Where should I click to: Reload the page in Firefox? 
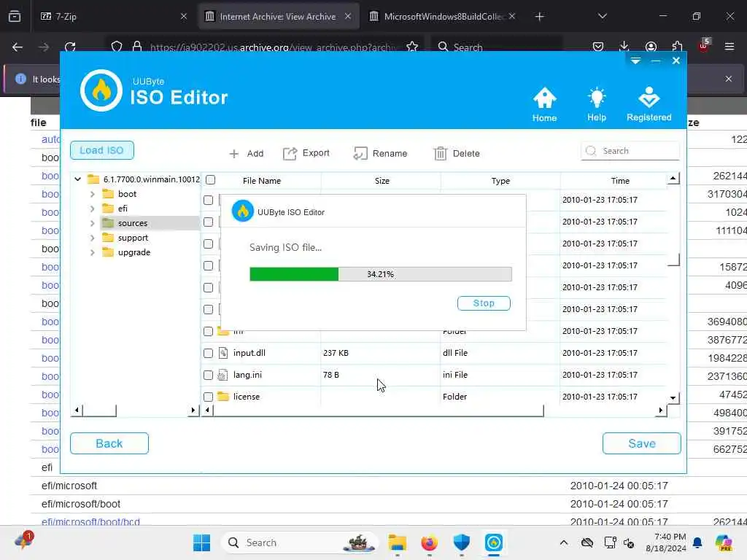(71, 47)
